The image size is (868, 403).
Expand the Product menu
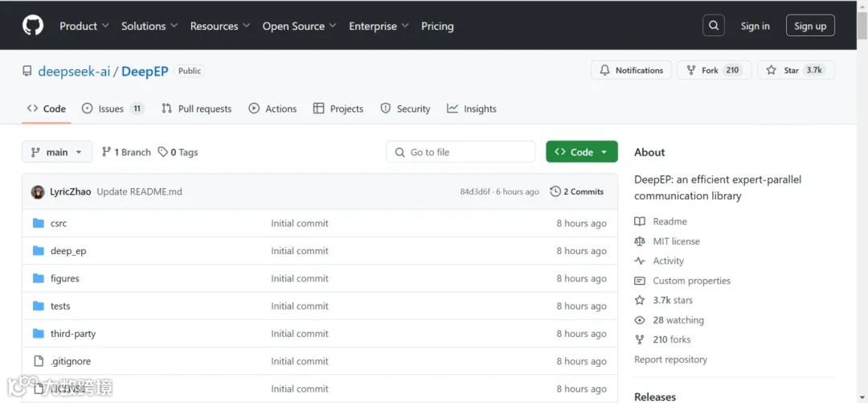click(x=84, y=26)
